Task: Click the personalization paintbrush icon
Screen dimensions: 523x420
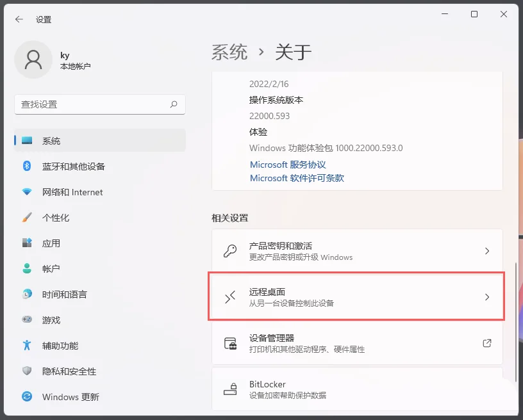Action: [x=27, y=217]
